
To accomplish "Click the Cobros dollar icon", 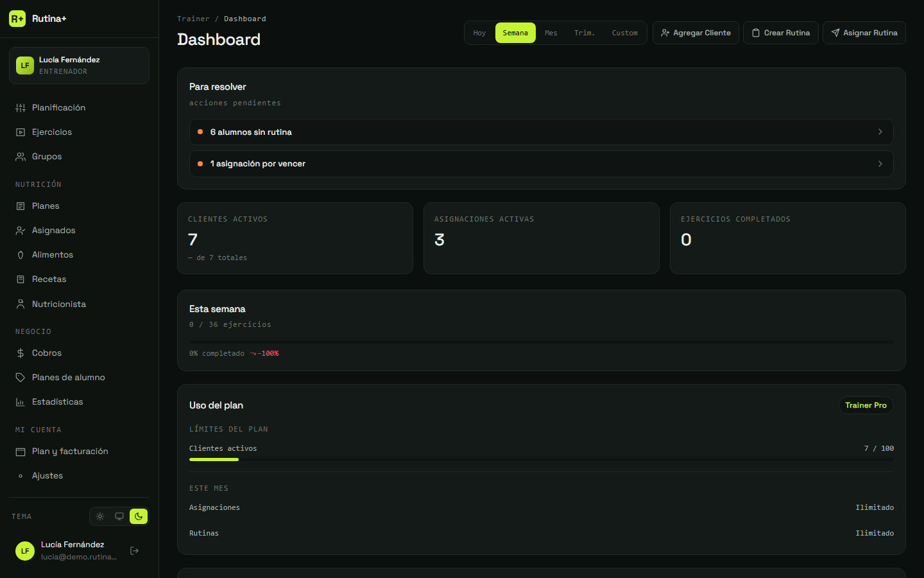I will tap(21, 353).
